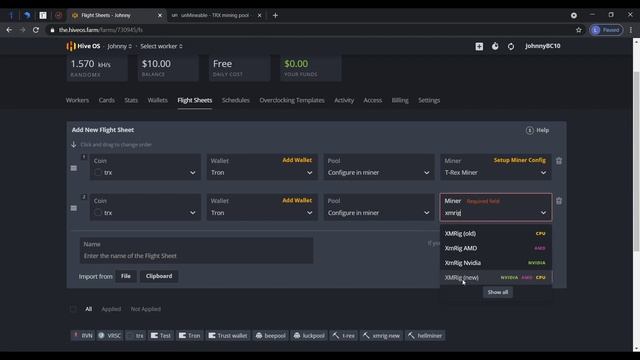The image size is (640, 360).
Task: Select the hellminer flight sheet tag
Action: [425, 336]
